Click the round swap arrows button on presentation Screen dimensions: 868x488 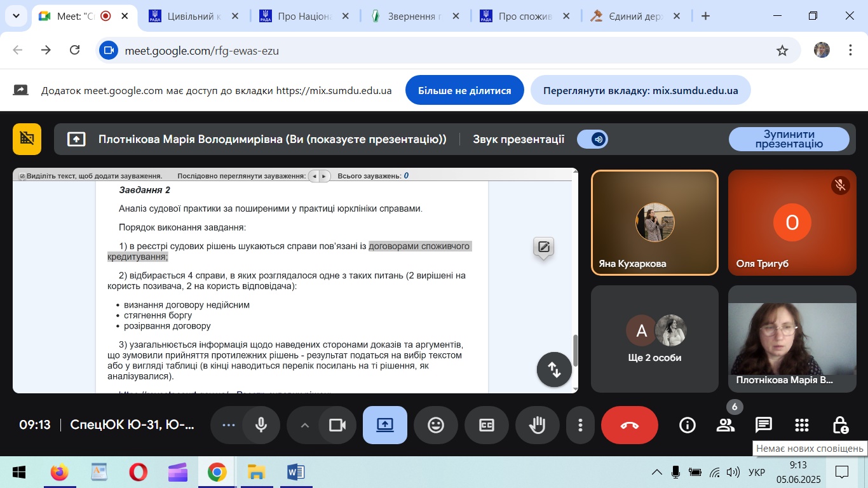click(x=554, y=369)
